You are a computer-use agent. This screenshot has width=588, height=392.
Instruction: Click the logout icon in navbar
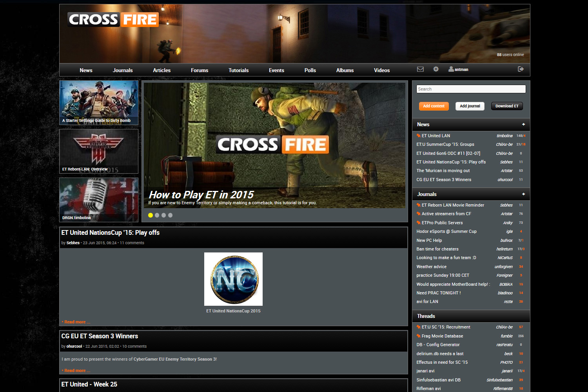pos(521,69)
